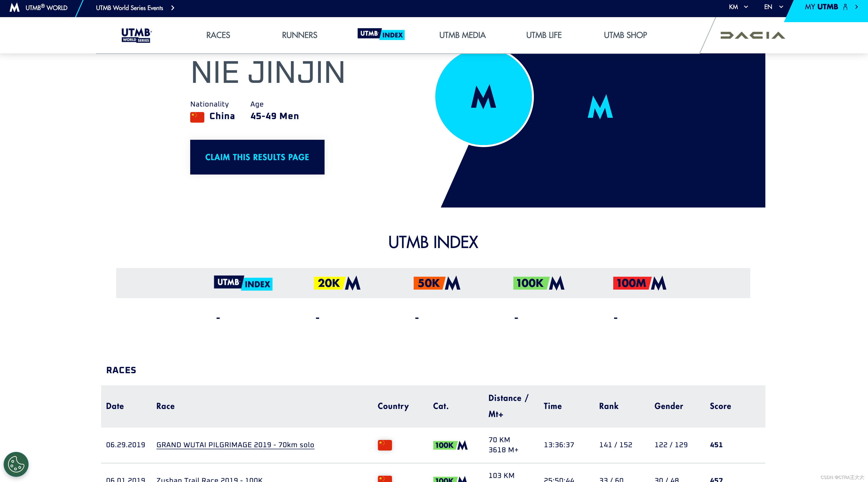Open Grand Wutai Pilgrimage 2019 race link
This screenshot has width=868, height=482.
tap(235, 444)
